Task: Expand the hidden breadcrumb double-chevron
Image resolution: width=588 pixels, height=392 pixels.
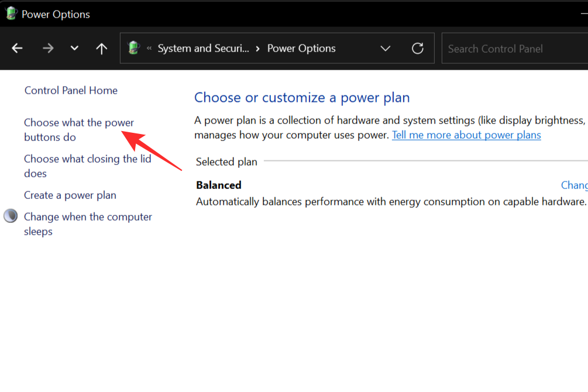Action: (149, 49)
